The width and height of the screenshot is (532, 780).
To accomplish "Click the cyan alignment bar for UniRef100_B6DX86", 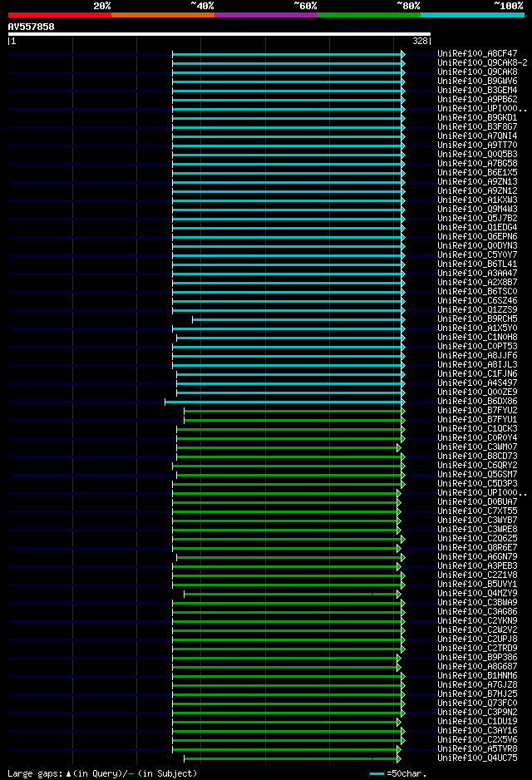I will 285,402.
